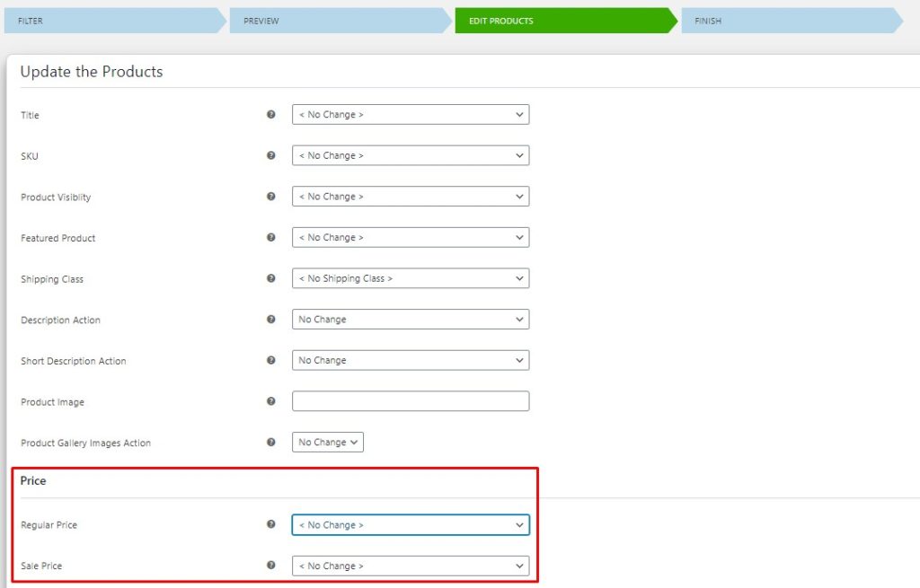Open Product Gallery Images Action dropdown
Image resolution: width=920 pixels, height=588 pixels.
point(328,442)
